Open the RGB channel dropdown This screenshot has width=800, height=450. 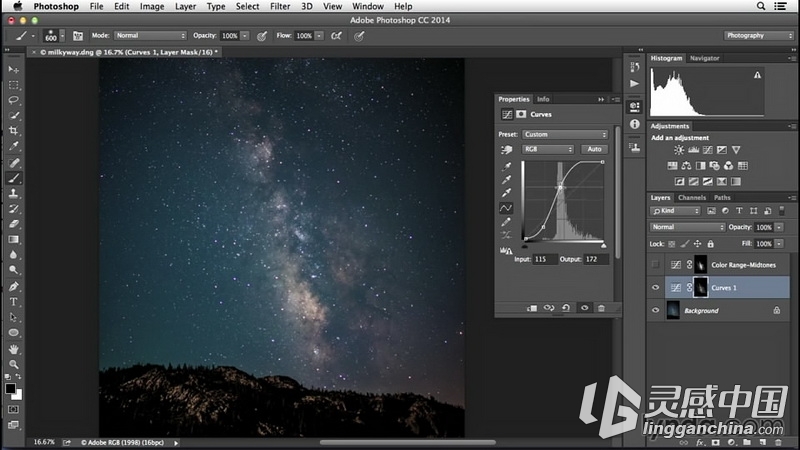coord(547,149)
